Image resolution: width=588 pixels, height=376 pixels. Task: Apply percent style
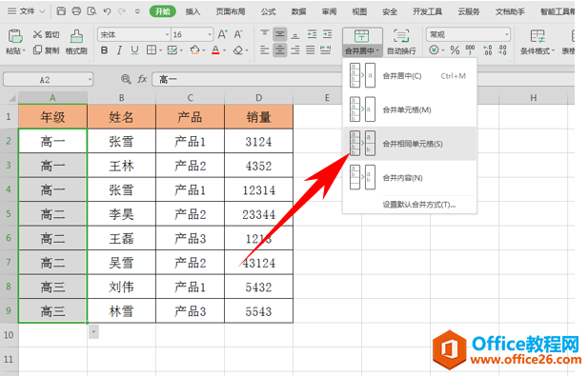(455, 49)
